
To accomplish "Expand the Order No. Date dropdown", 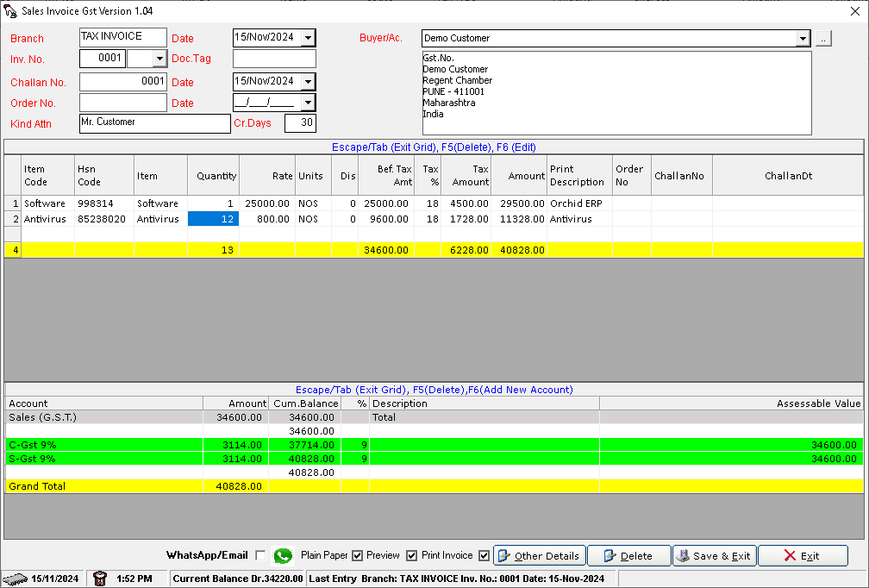I will click(x=308, y=103).
